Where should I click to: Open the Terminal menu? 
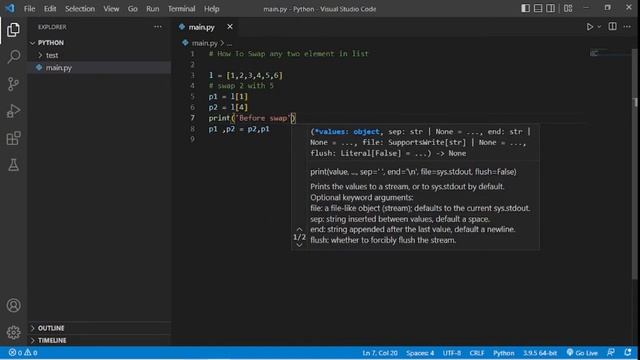(181, 9)
